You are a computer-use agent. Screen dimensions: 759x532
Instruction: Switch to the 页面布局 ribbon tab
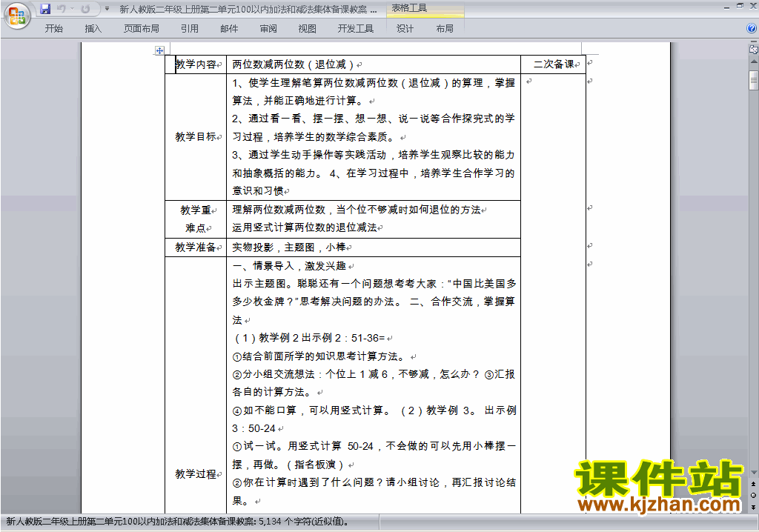click(x=141, y=29)
